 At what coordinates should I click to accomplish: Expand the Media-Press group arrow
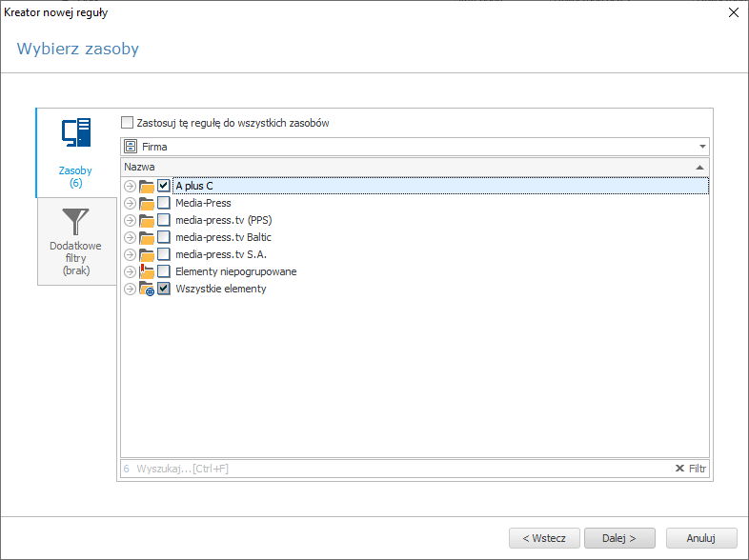[130, 203]
